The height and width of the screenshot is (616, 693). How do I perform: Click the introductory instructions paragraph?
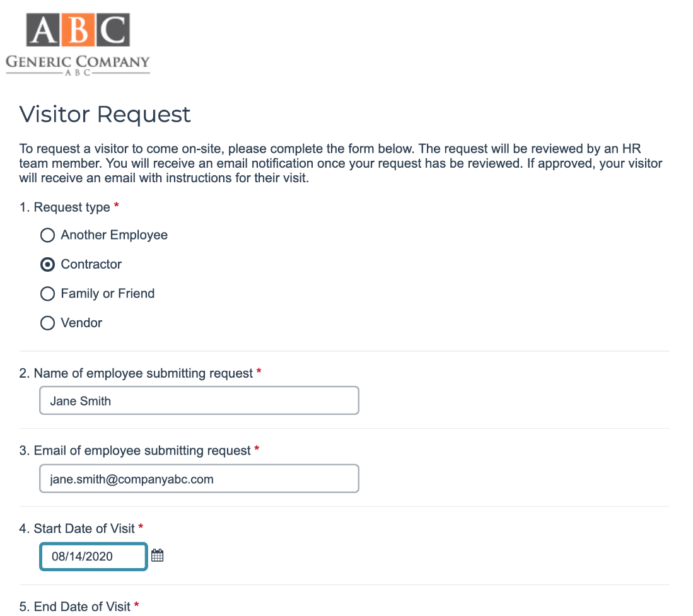[x=341, y=164]
